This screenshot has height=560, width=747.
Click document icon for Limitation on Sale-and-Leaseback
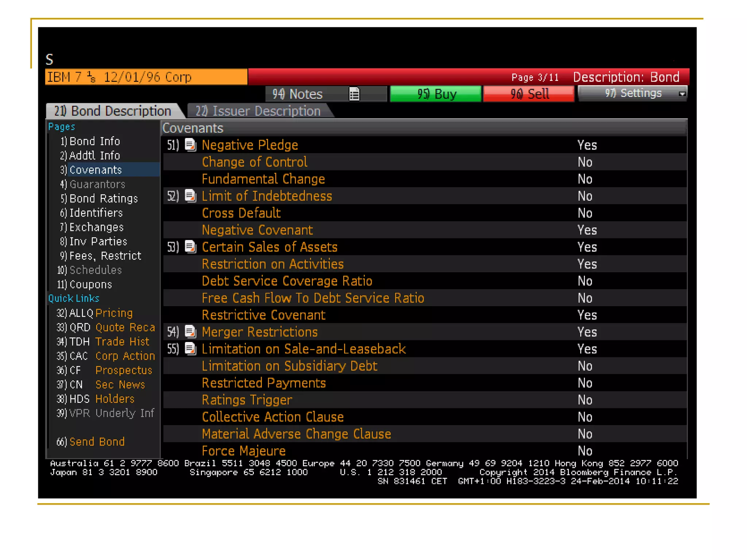(190, 349)
